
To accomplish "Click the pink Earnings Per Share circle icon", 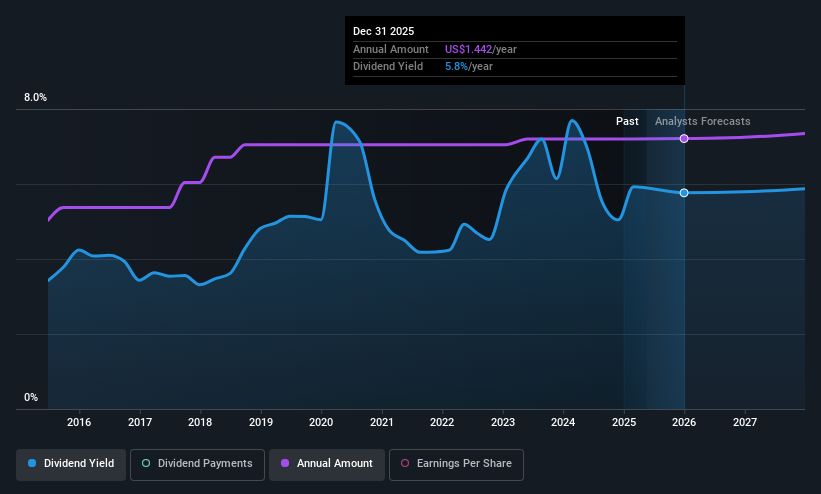I will pyautogui.click(x=405, y=463).
